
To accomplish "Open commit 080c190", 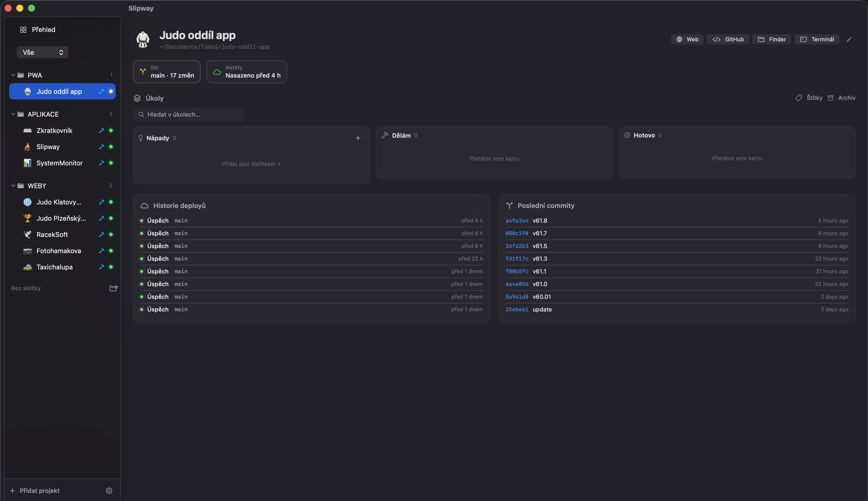I will (x=516, y=233).
